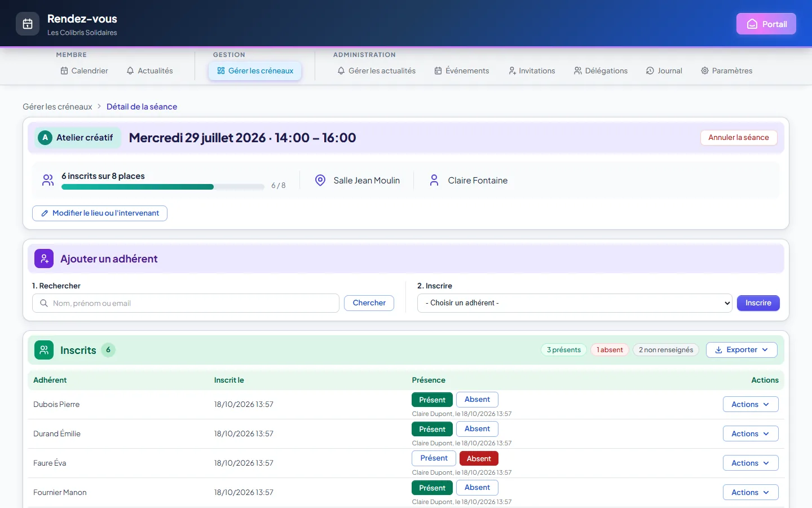Mark Fournier Manon as Absent

pyautogui.click(x=477, y=488)
